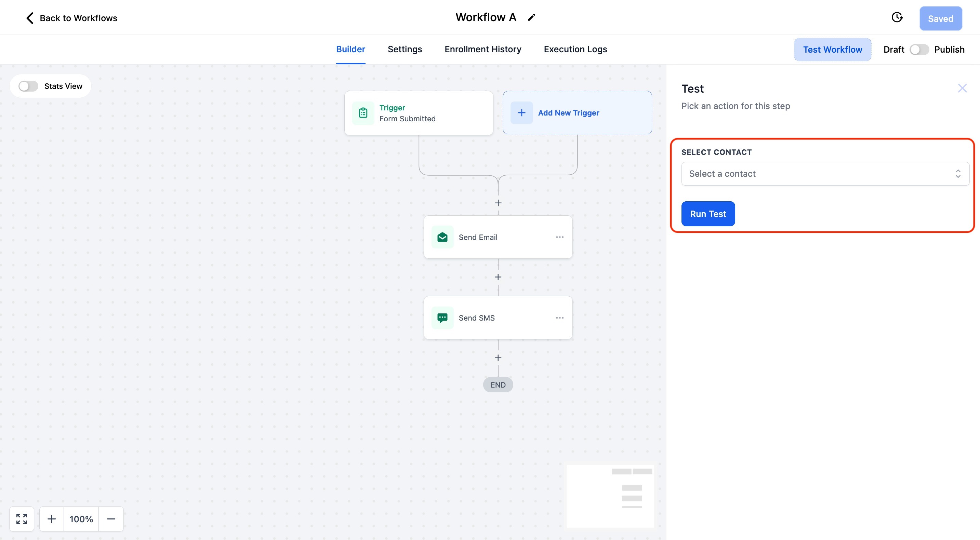Open Send SMS step options menu
Screen dimensions: 980x540
coord(560,318)
